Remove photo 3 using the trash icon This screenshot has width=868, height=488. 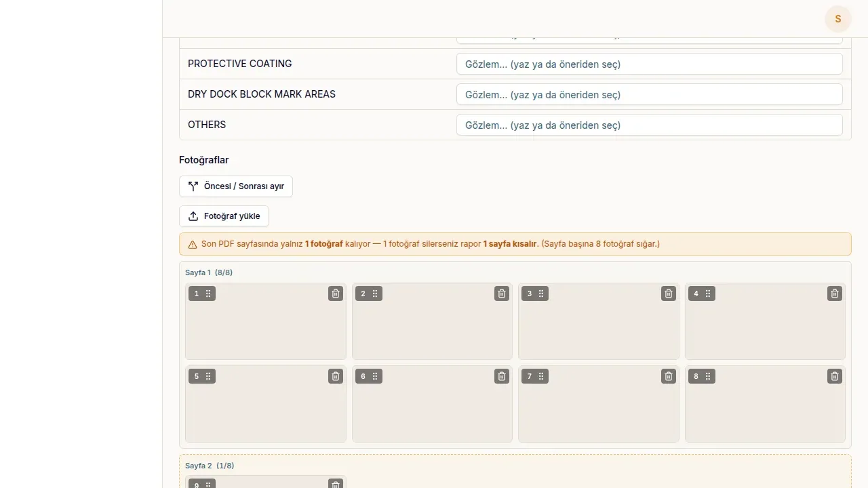coord(669,293)
